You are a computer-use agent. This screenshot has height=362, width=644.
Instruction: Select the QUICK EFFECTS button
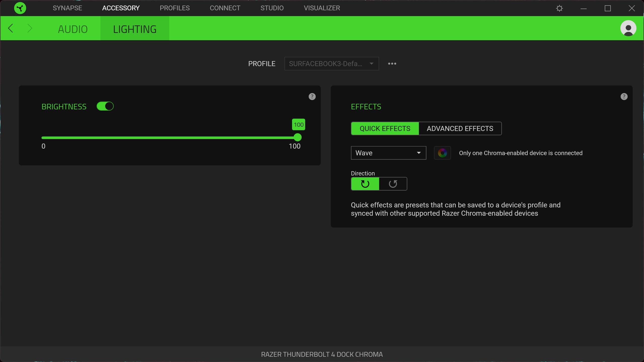coord(385,128)
